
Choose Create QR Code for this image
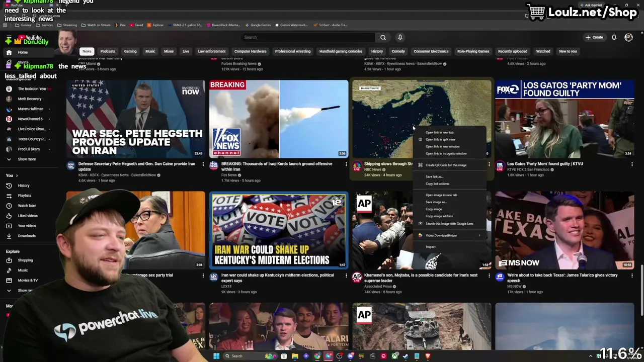tap(449, 165)
